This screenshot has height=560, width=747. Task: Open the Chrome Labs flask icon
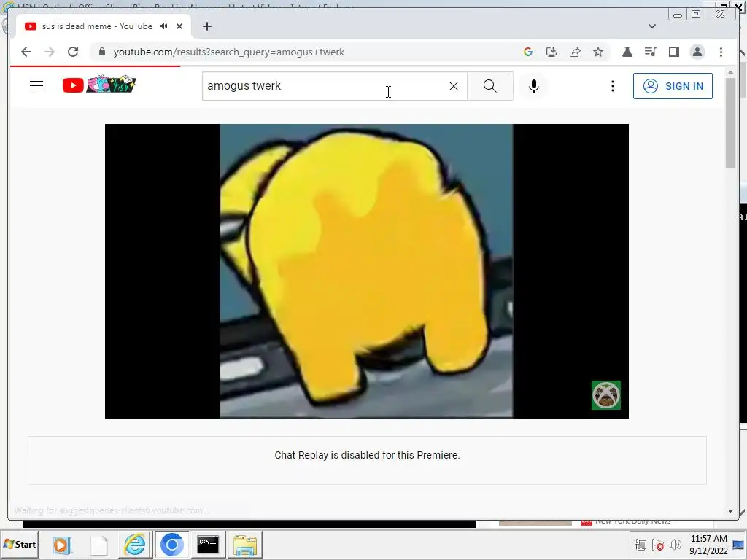pos(627,52)
